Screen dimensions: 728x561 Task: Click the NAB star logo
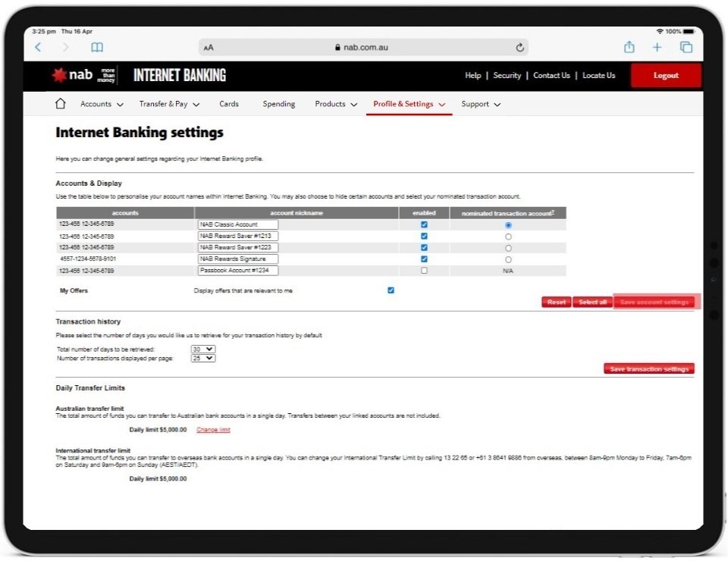[x=59, y=75]
